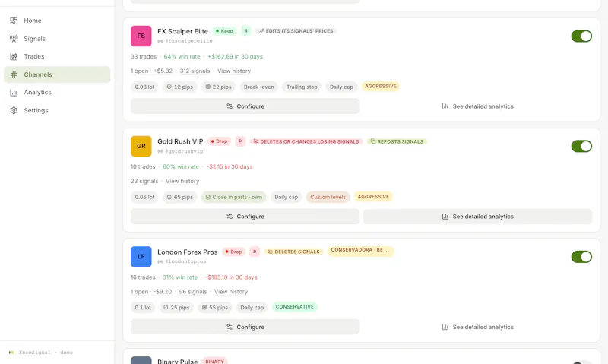608x364 pixels.
Task: Click the CONSERVADORA · BE ... tag
Action: (359, 250)
